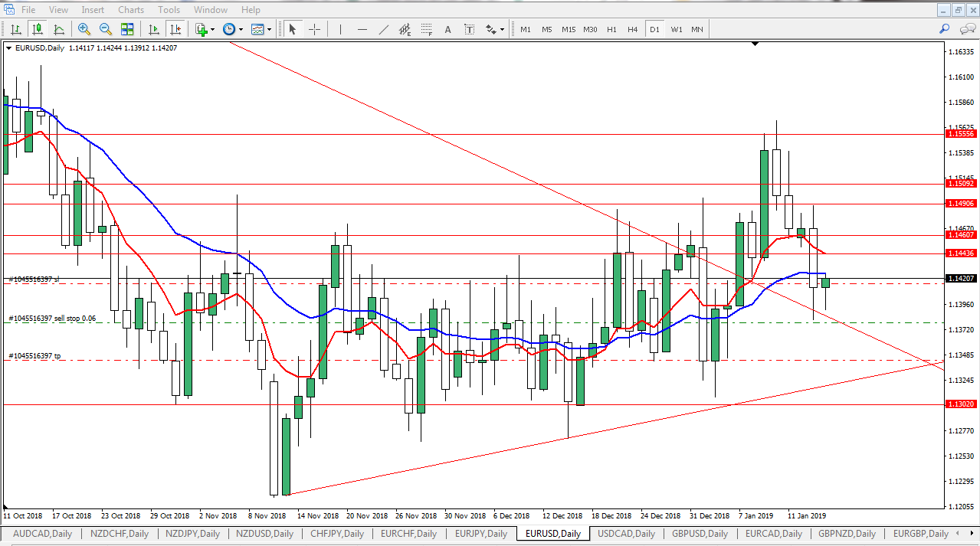Select the vertical line drawing tool
The image size is (980, 546).
pos(340,29)
